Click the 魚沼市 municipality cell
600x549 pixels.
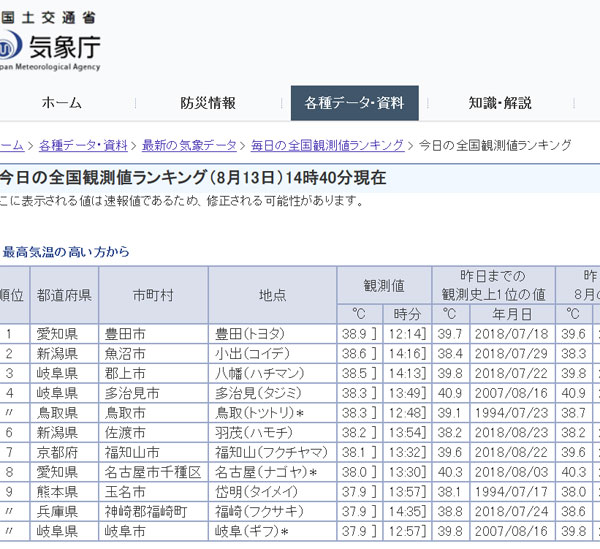[x=153, y=354]
